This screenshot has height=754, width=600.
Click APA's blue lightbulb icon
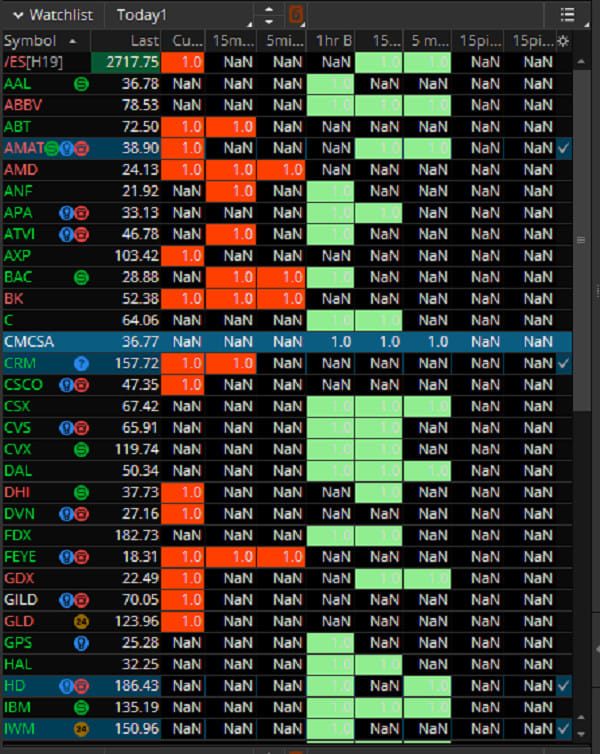[x=67, y=213]
